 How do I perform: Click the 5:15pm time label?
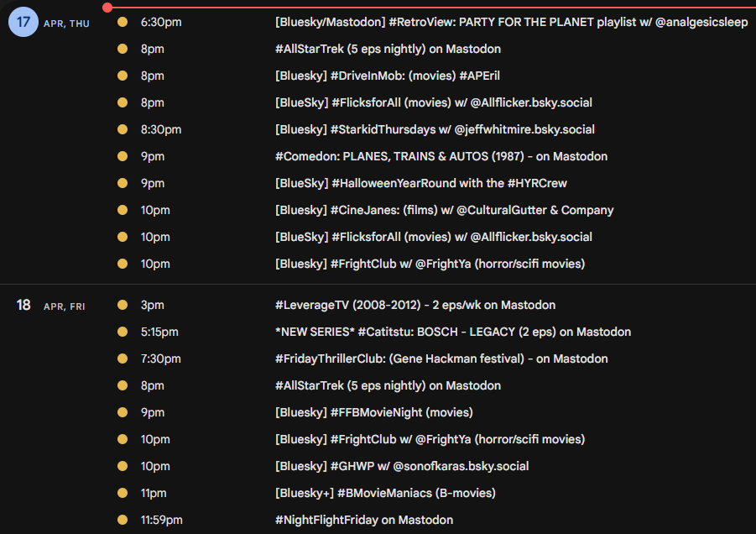tap(159, 332)
